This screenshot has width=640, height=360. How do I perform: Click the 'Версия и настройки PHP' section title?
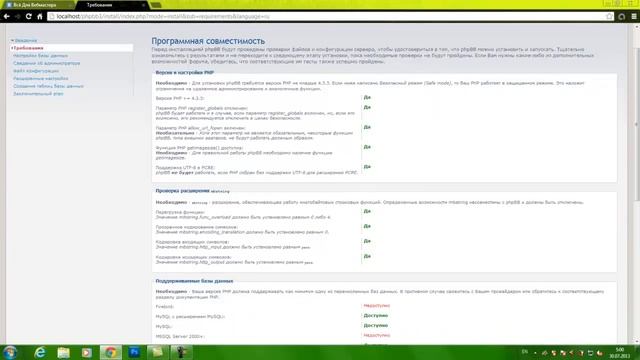[x=184, y=72]
